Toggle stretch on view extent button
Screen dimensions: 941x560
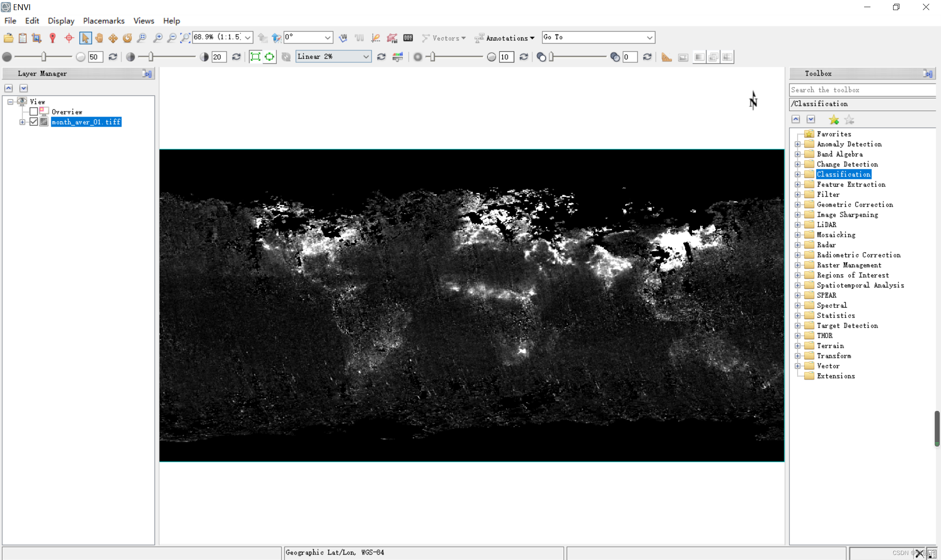pyautogui.click(x=270, y=57)
